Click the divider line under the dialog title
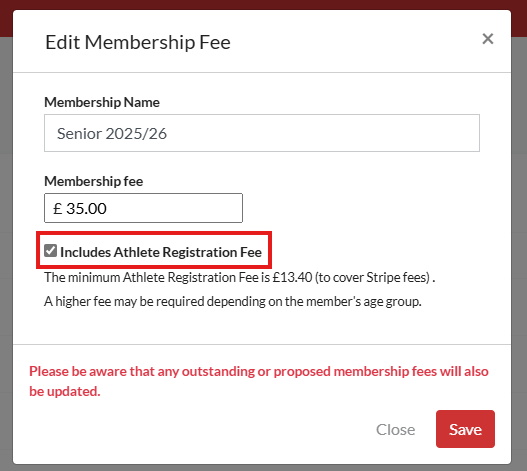The height and width of the screenshot is (471, 527). [262, 72]
